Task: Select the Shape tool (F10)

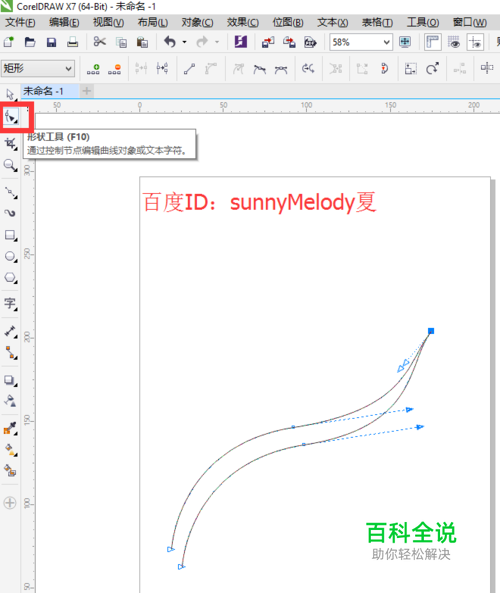Action: pos(10,117)
